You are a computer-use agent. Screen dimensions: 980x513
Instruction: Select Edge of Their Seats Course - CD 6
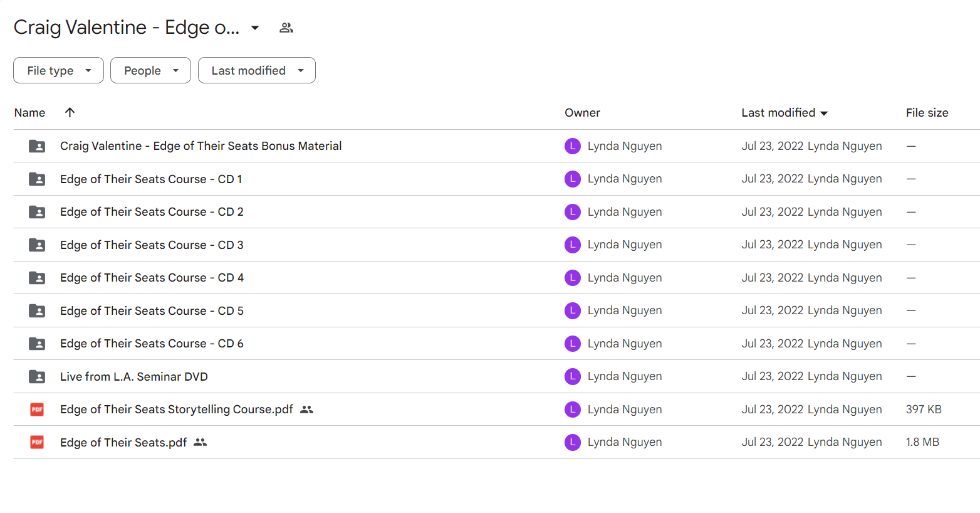point(152,344)
